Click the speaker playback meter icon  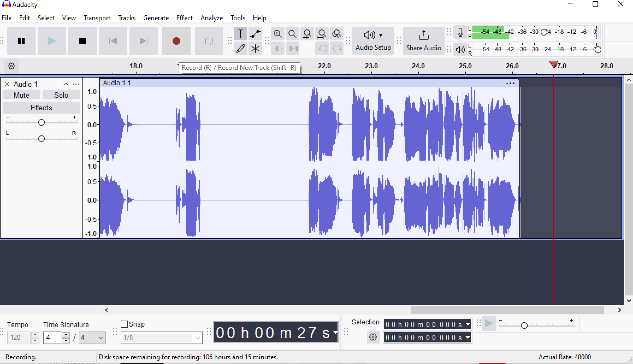[460, 49]
